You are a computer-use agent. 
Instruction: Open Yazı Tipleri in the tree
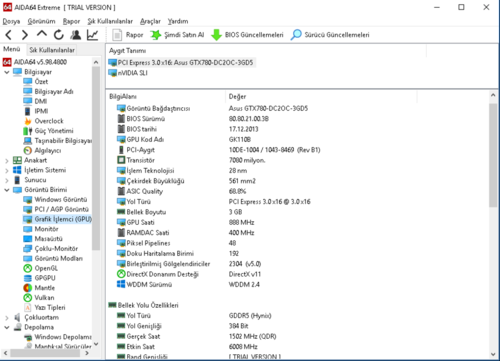point(45,308)
